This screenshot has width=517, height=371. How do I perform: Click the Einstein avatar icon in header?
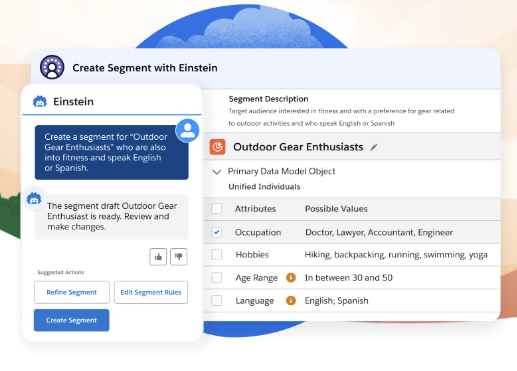pyautogui.click(x=52, y=67)
